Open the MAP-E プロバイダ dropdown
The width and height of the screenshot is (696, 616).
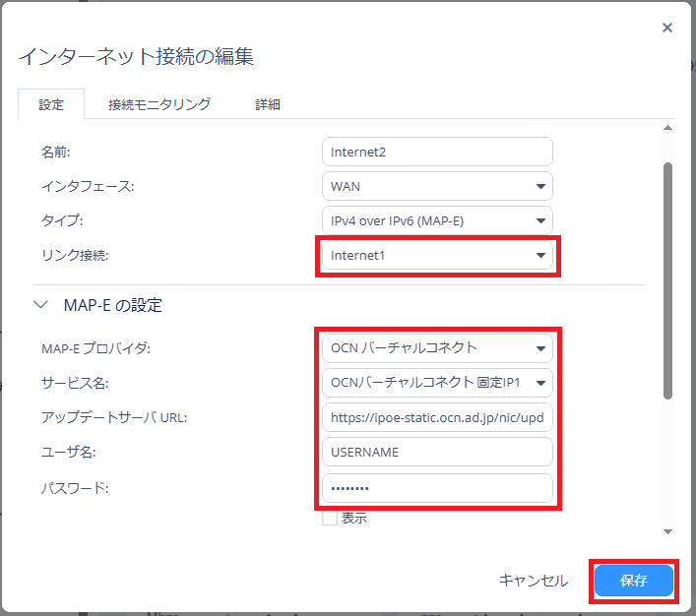point(437,347)
